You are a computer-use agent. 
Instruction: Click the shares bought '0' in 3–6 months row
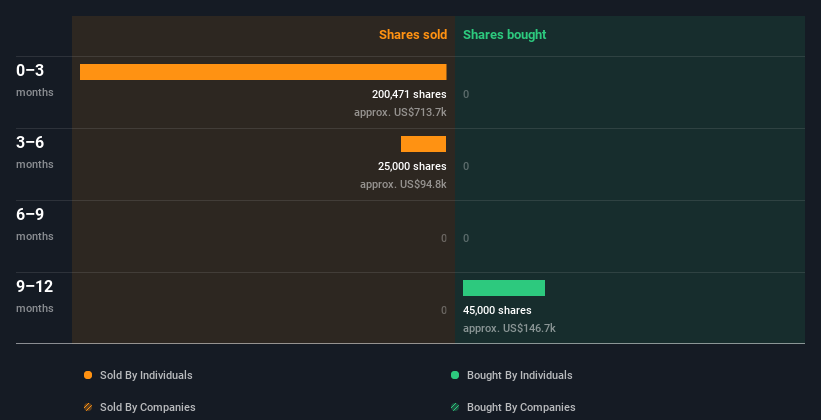[x=466, y=166]
